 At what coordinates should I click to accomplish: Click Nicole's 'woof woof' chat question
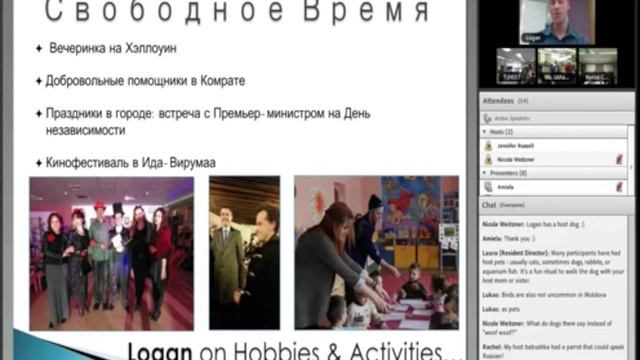pyautogui.click(x=547, y=328)
